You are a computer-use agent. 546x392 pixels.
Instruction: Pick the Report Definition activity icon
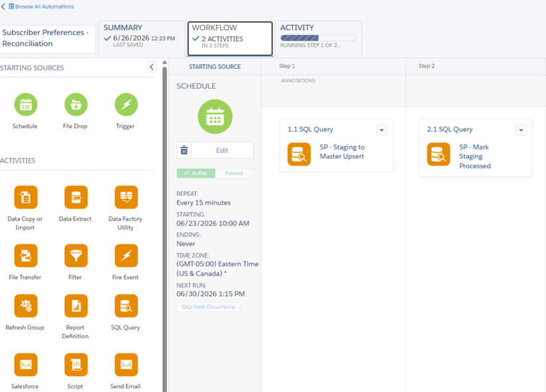76,306
